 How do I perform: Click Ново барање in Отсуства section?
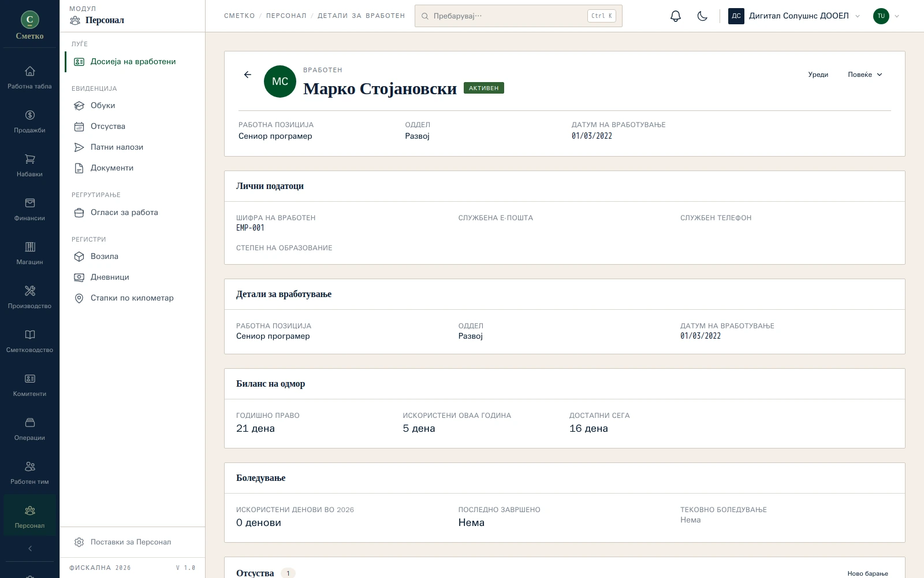tap(867, 573)
